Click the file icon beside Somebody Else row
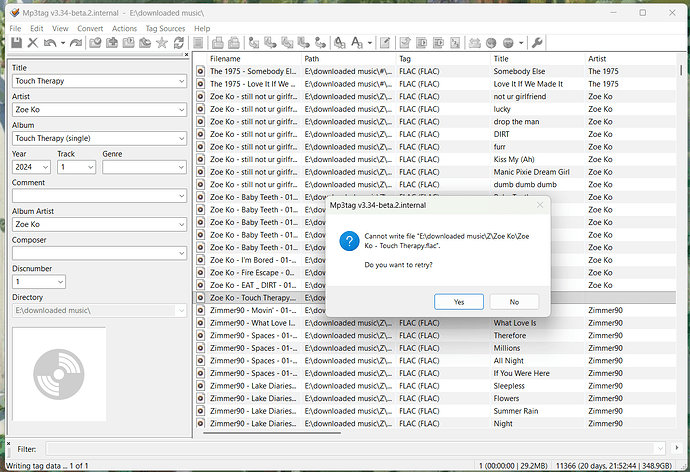The height and width of the screenshot is (472, 690). [200, 71]
